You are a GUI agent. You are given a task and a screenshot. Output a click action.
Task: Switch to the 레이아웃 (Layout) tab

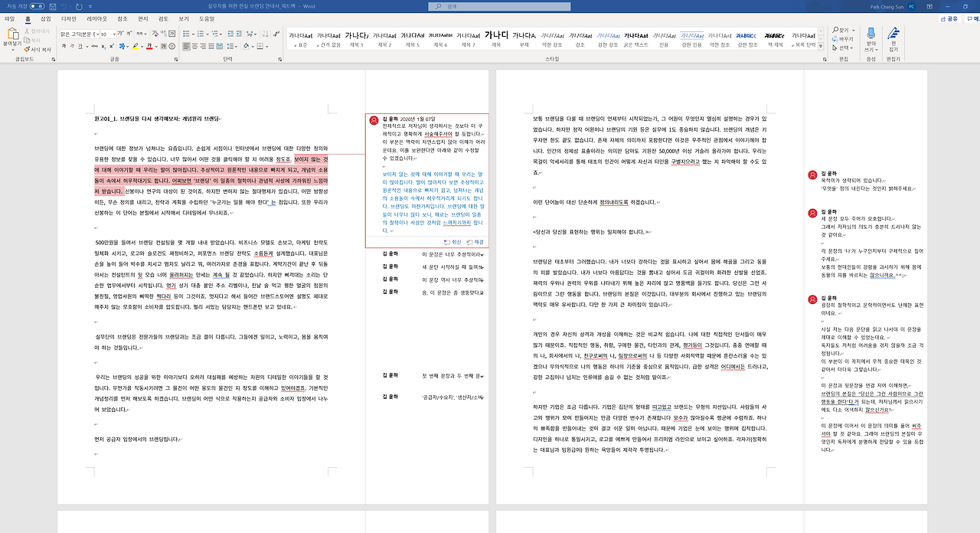(x=97, y=18)
